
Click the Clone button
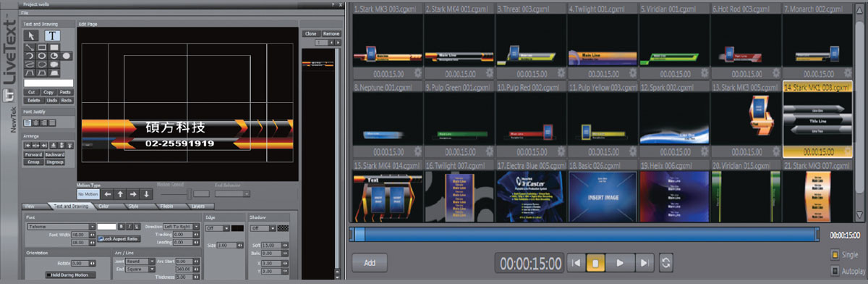click(310, 33)
